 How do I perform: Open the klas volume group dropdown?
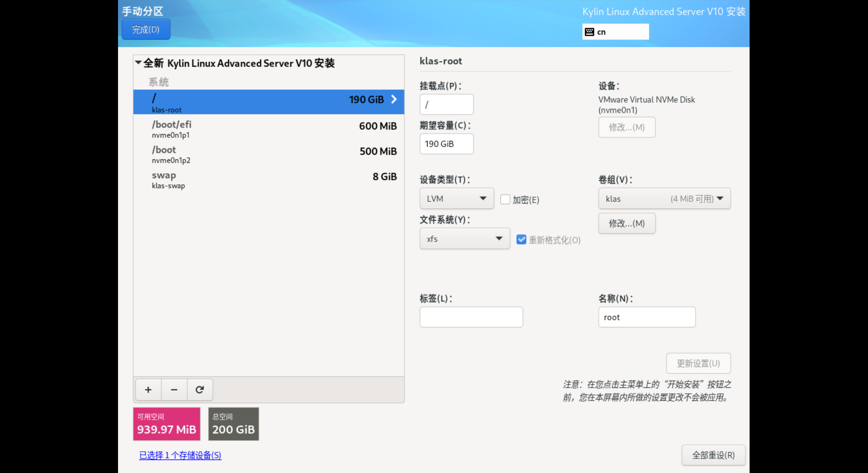coord(664,198)
